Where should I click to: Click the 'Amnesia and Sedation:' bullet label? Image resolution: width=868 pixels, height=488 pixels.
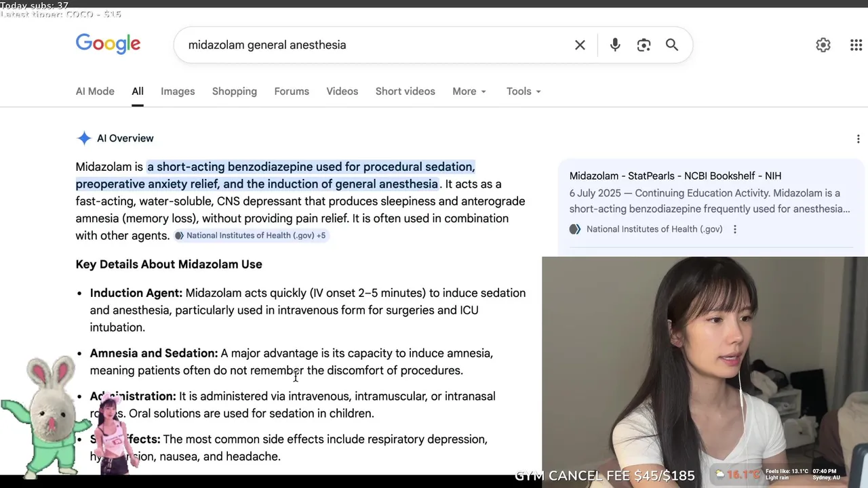(x=154, y=353)
